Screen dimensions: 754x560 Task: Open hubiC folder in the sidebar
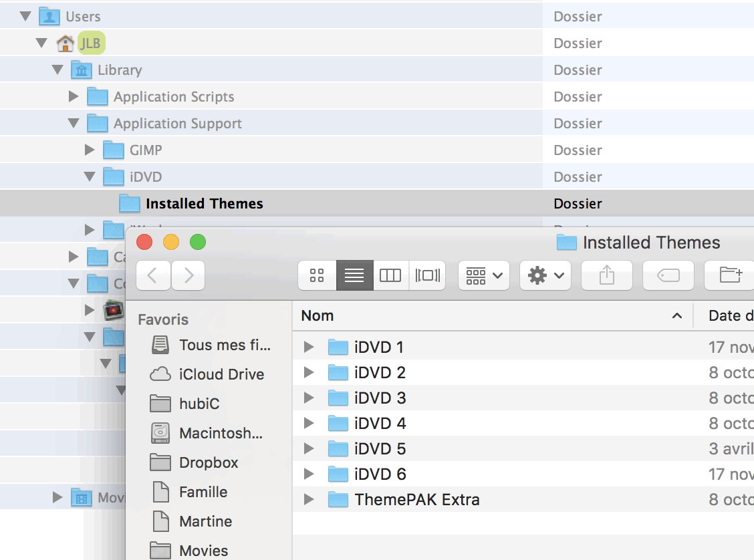[184, 404]
